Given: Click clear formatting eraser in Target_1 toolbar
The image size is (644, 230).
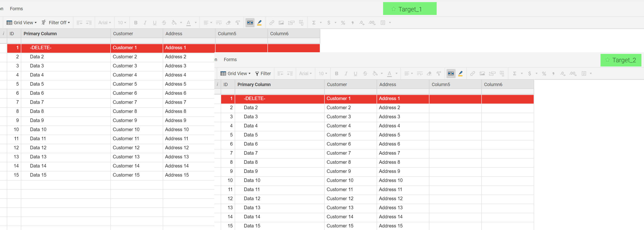Looking at the screenshot, I should [228, 23].
